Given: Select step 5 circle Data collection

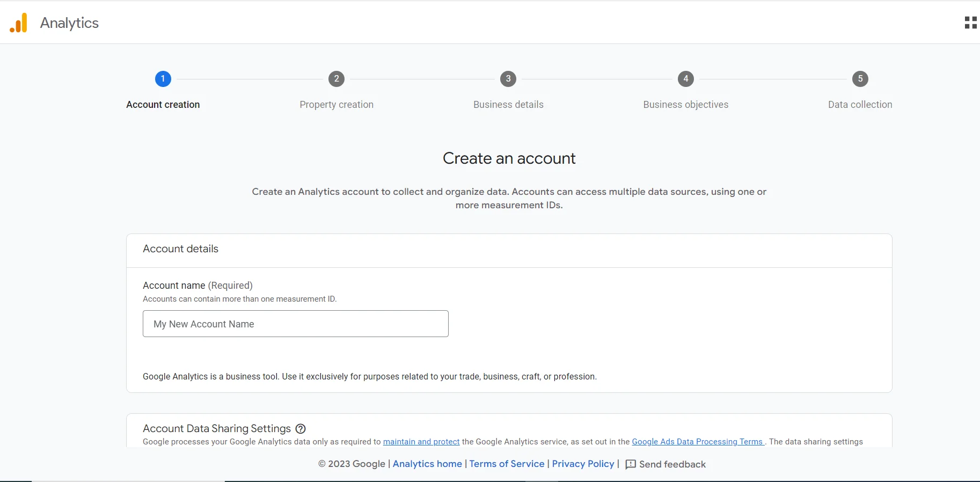Looking at the screenshot, I should tap(860, 79).
